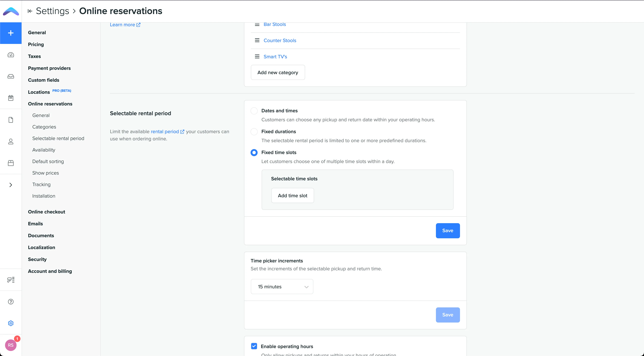
Task: Open the Online checkout settings section
Action: point(47,212)
